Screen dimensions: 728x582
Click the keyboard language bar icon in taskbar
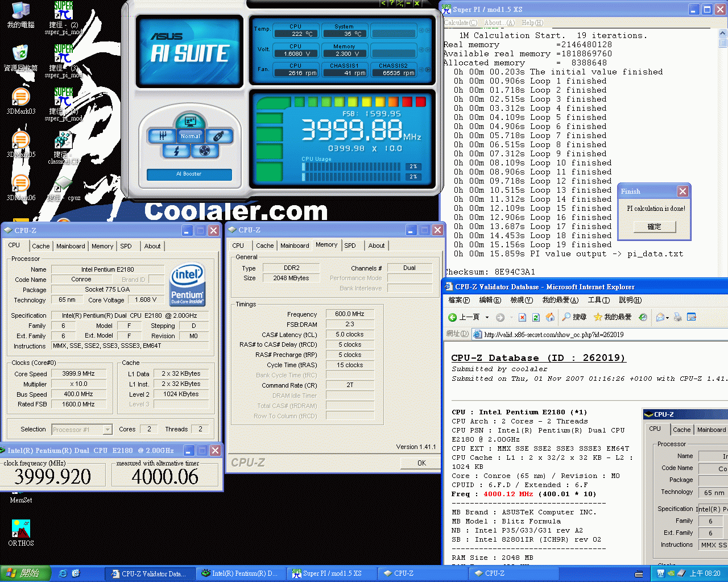[x=639, y=573]
